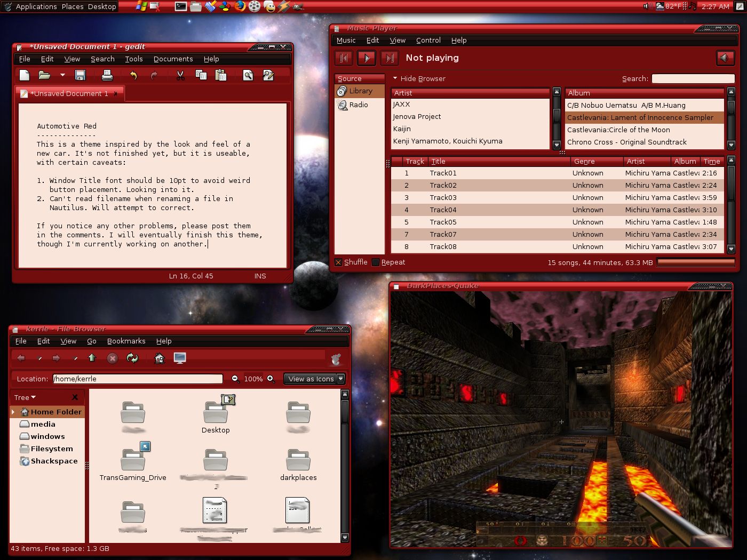The height and width of the screenshot is (560, 747).
Task: Click the File Browser vertical scrollbar
Action: pos(345,466)
